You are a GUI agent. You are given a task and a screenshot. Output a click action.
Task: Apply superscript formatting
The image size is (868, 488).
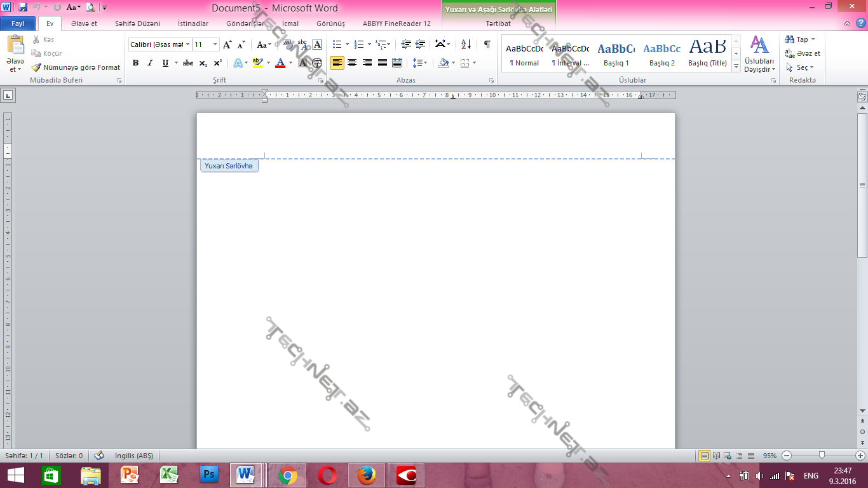tap(218, 63)
